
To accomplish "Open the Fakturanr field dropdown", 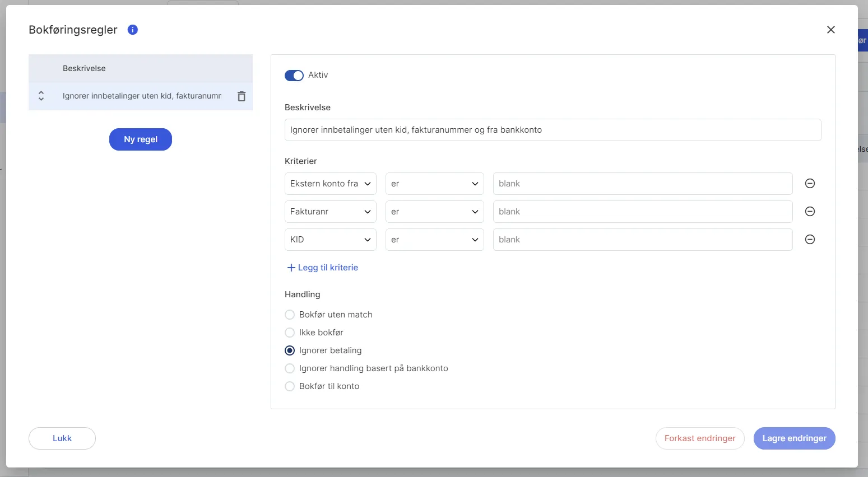I will (x=330, y=212).
